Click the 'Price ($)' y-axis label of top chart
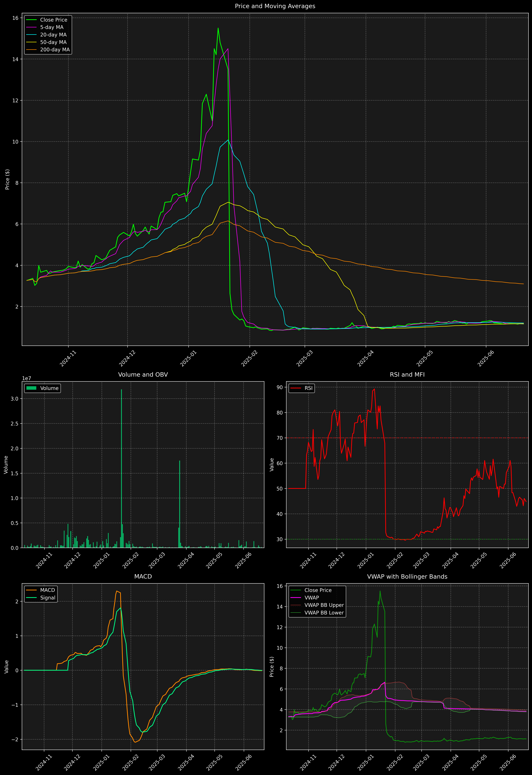The width and height of the screenshot is (532, 775). (7, 179)
